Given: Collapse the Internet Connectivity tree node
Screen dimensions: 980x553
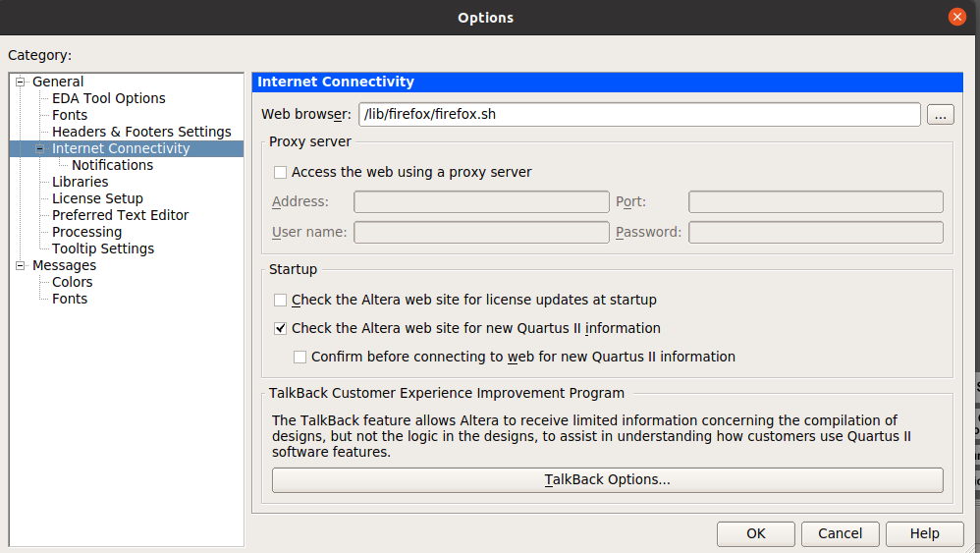Looking at the screenshot, I should [40, 148].
